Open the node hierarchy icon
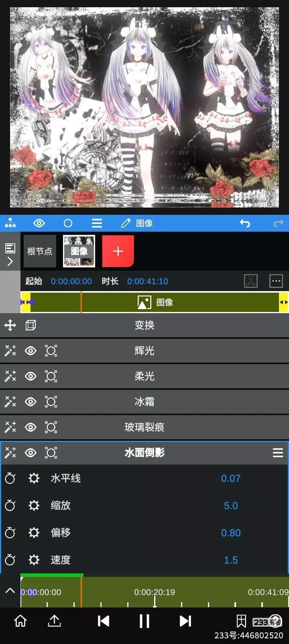The image size is (289, 644). pyautogui.click(x=10, y=223)
